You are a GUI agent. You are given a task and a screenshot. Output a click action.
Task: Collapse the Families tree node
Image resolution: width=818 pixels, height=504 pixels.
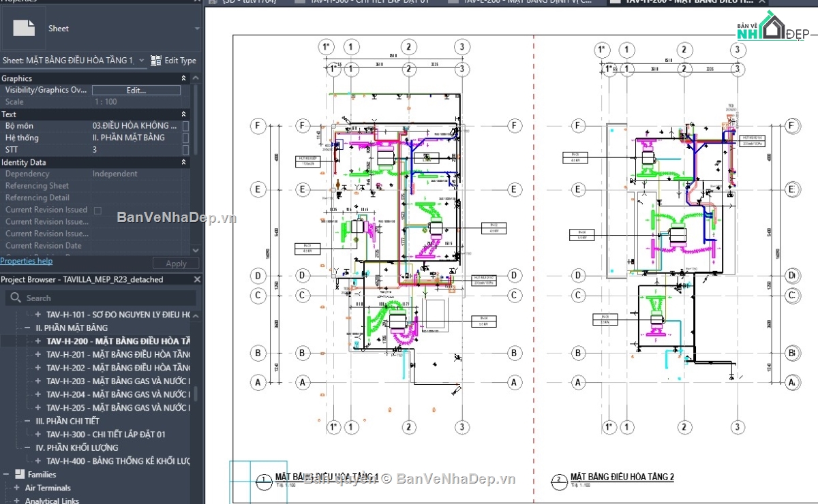pos(6,474)
